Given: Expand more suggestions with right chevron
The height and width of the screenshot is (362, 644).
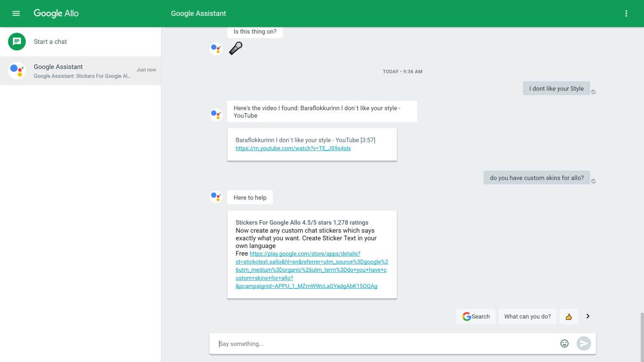Looking at the screenshot, I should (588, 317).
